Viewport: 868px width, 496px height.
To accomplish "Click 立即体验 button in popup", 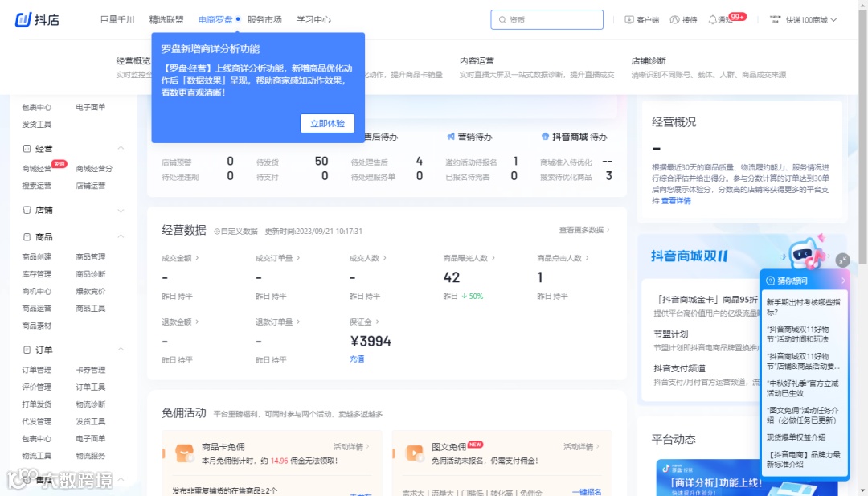I will (x=328, y=124).
